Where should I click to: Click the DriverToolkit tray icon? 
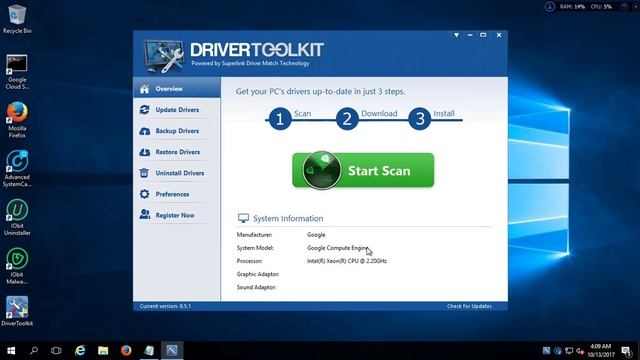point(547,351)
